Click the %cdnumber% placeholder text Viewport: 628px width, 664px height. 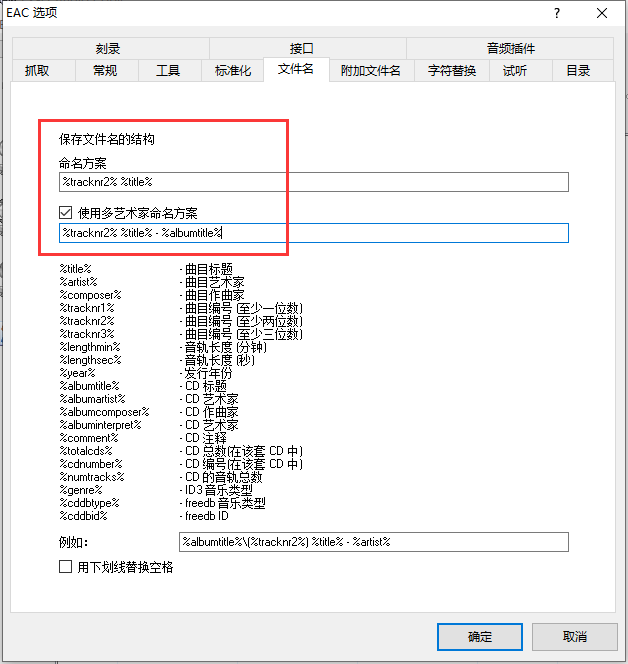click(x=91, y=464)
